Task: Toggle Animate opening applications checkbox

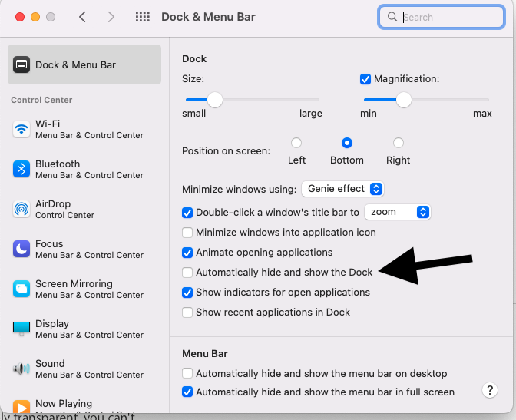Action: click(x=187, y=253)
